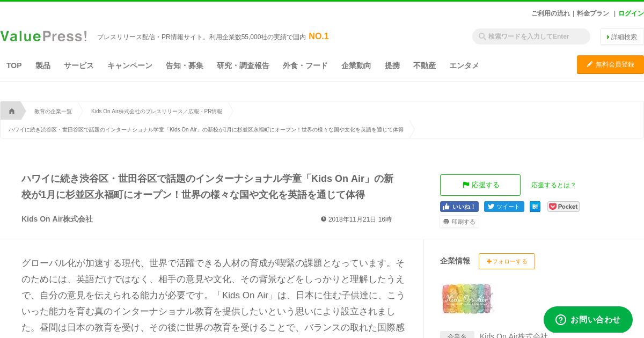
Task: Open サービス category tab
Action: (79, 65)
